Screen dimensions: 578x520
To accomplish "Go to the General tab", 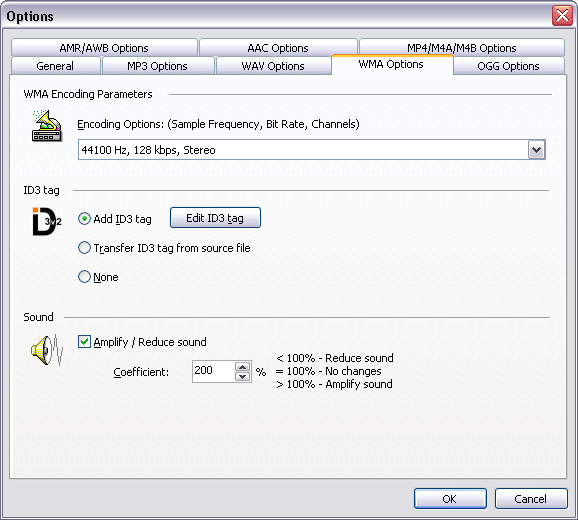I will tap(55, 66).
